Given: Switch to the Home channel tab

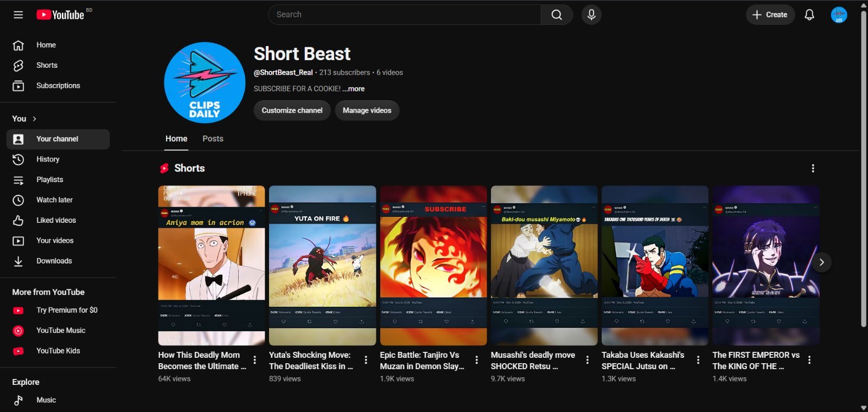Looking at the screenshot, I should [176, 139].
